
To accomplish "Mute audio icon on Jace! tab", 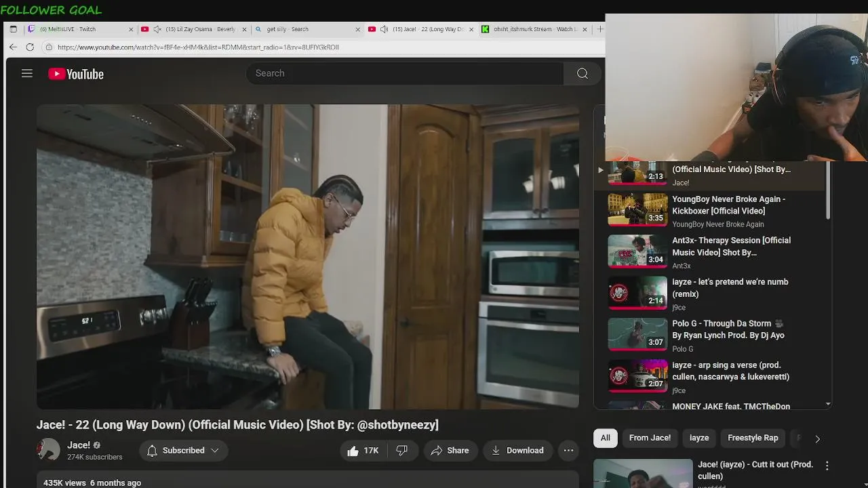I will pos(384,29).
